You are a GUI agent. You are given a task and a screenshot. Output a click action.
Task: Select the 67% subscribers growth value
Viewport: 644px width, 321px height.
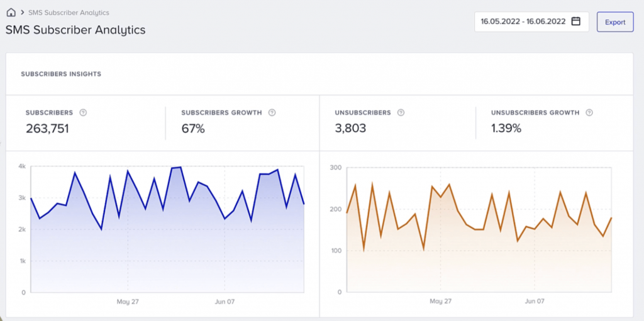point(192,129)
